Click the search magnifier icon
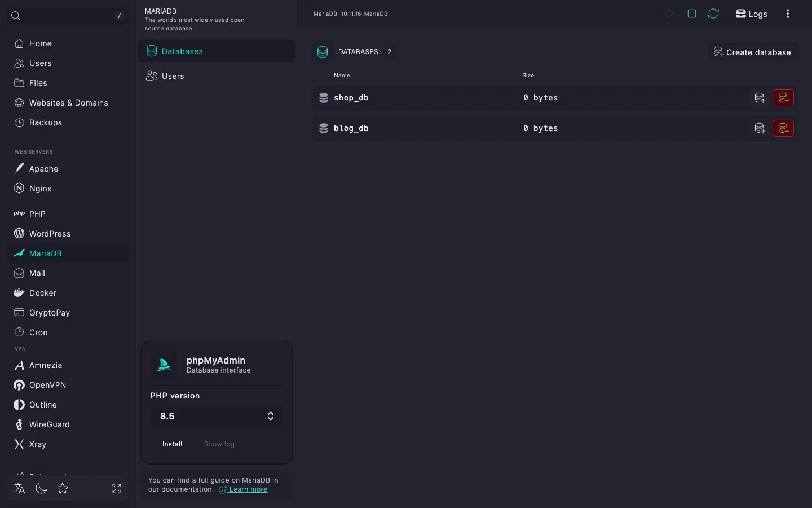 [16, 16]
